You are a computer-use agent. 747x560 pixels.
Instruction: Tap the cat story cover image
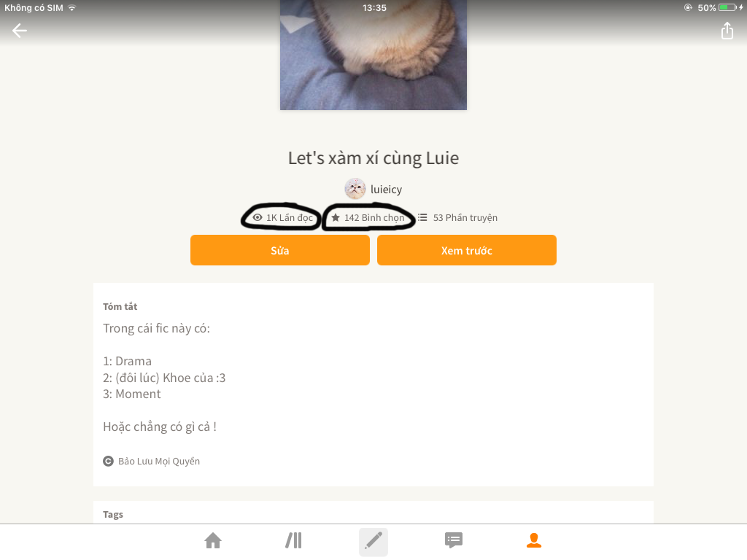point(373,55)
